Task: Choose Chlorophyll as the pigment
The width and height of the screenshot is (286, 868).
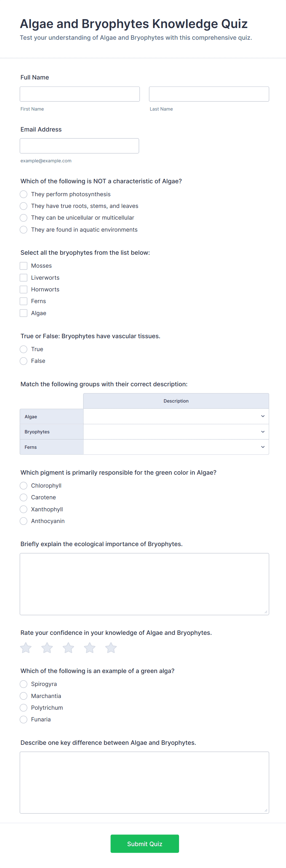Action: pos(24,485)
